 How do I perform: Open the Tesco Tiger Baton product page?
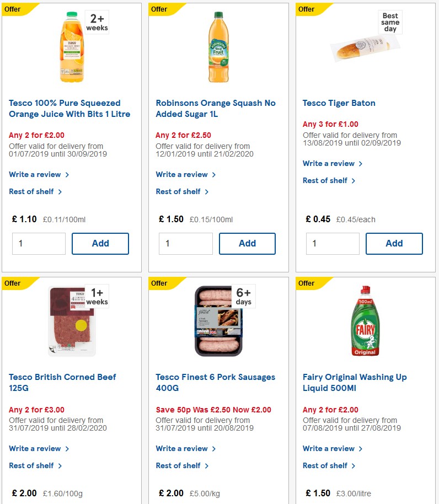[339, 103]
